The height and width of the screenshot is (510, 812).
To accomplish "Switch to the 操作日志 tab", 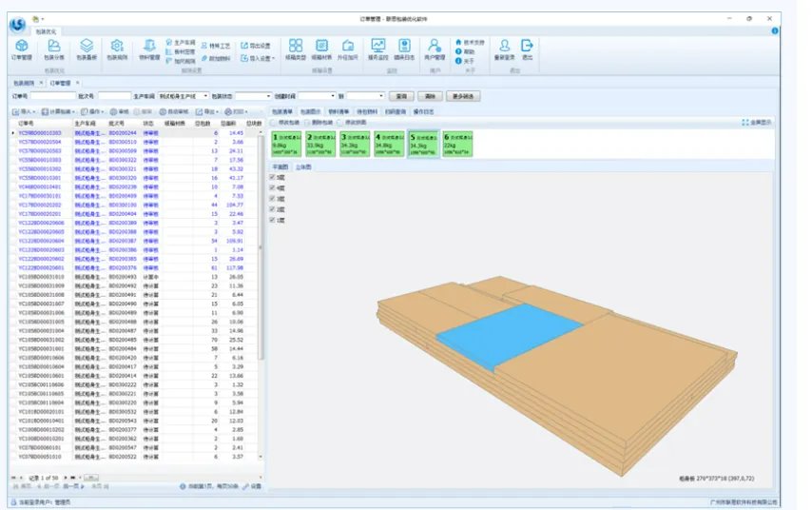I will pyautogui.click(x=423, y=111).
